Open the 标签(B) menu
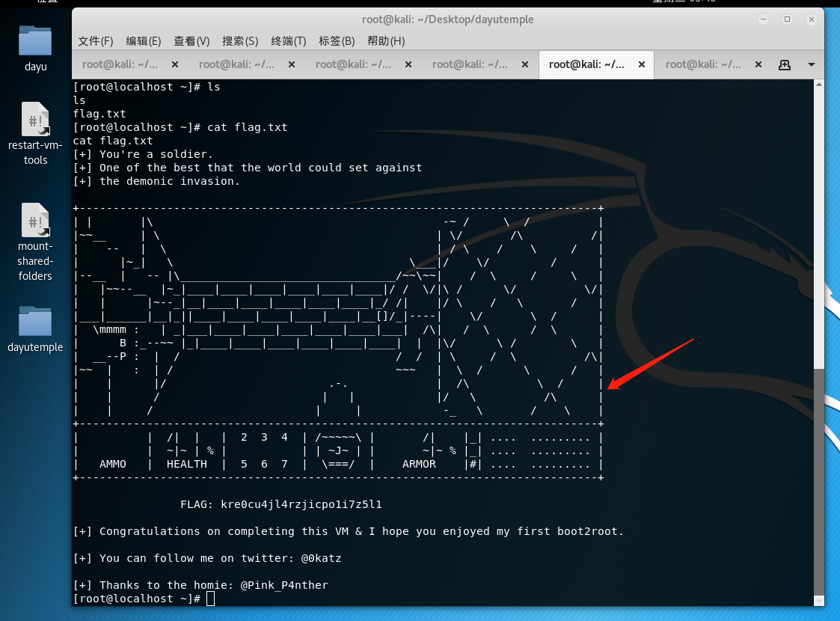 coord(337,41)
